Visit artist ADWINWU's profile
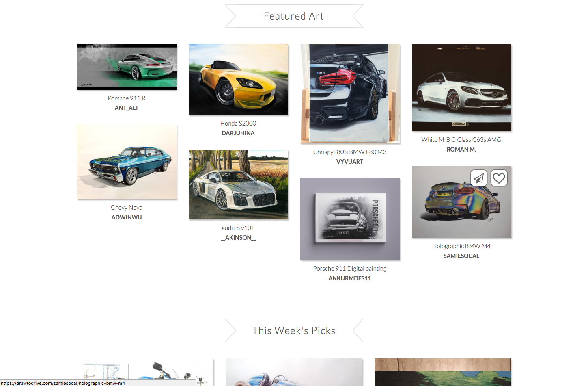Image resolution: width=588 pixels, height=386 pixels. click(x=127, y=217)
